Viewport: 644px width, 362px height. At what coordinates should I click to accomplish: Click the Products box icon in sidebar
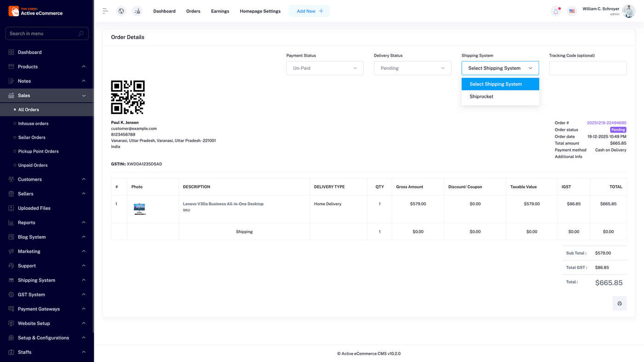coord(11,67)
